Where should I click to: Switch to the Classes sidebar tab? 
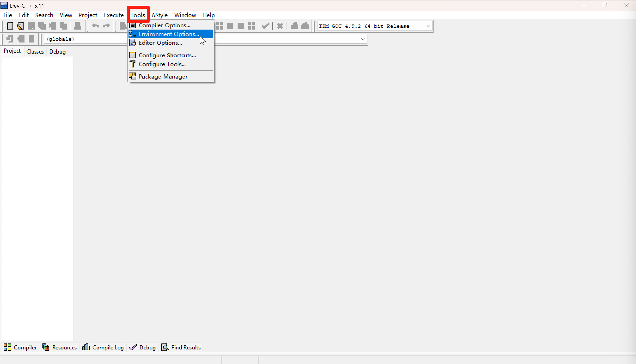[x=35, y=52]
